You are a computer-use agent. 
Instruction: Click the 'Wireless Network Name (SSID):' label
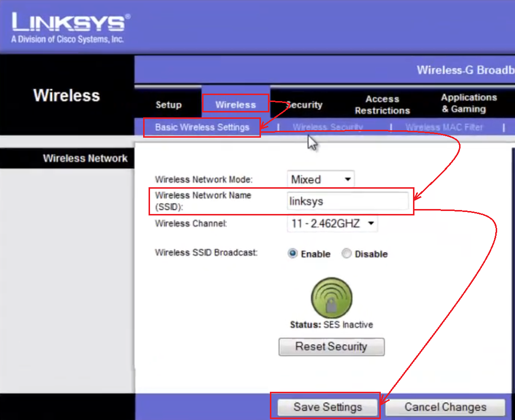(203, 201)
